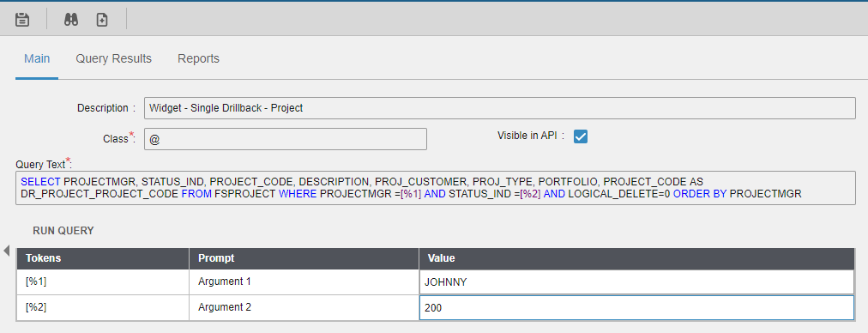This screenshot has height=333, width=868.
Task: Select the [%1] token cell
Action: 103,282
